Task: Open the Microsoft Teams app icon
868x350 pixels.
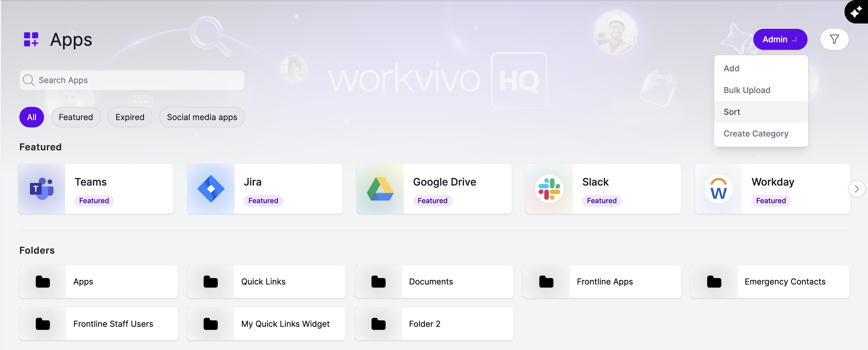Action: point(42,189)
